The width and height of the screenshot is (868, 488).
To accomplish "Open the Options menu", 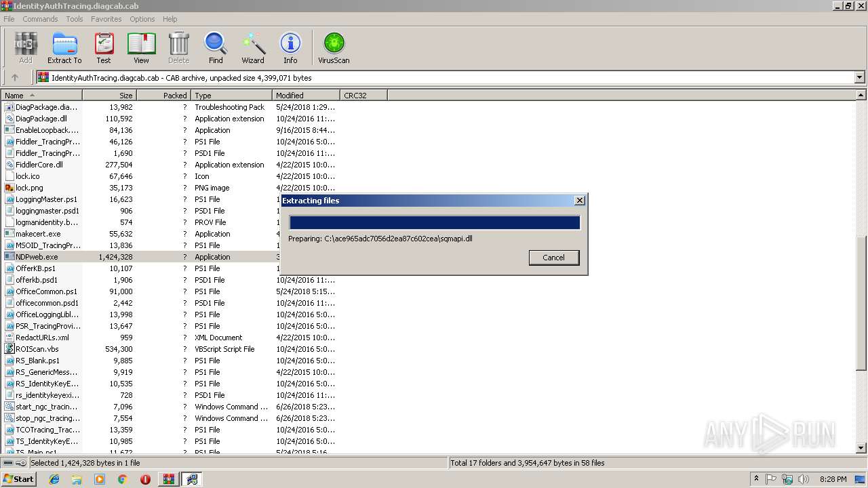I will click(142, 19).
